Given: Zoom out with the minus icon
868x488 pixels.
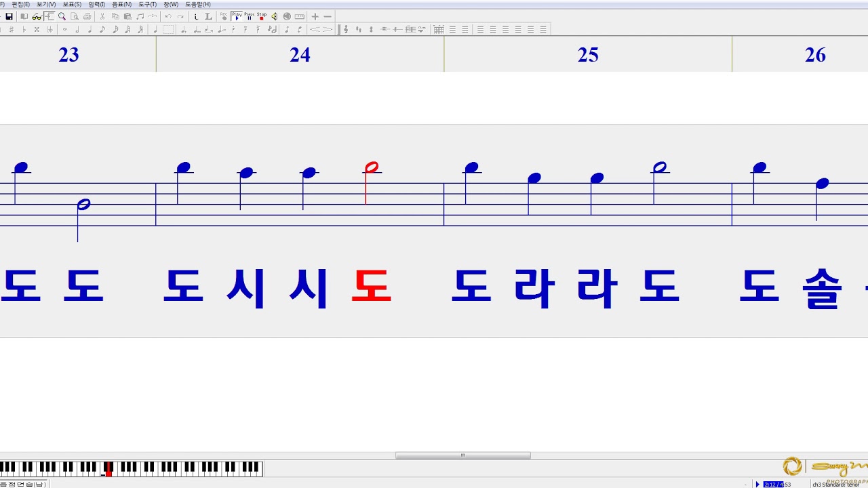Looking at the screenshot, I should pos(328,16).
